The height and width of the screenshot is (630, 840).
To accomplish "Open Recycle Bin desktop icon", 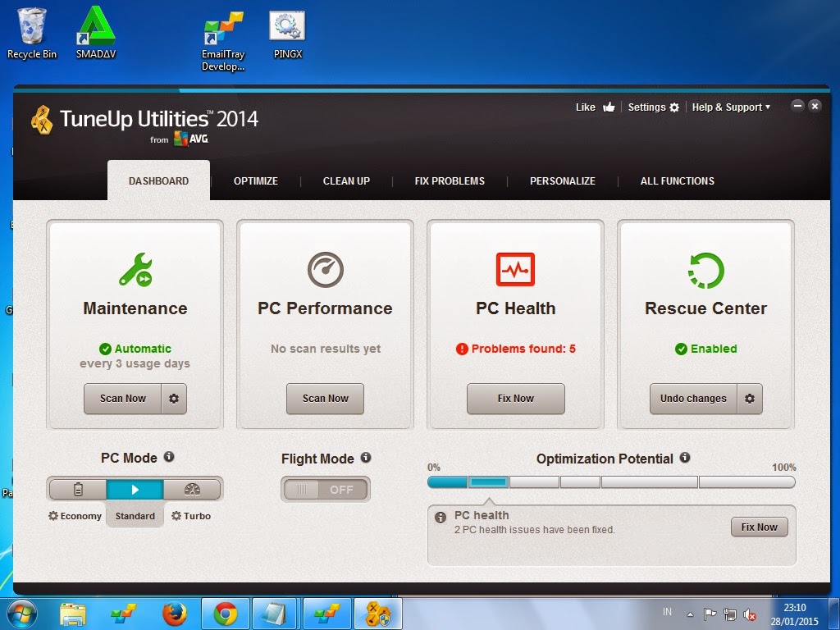I will click(x=32, y=33).
